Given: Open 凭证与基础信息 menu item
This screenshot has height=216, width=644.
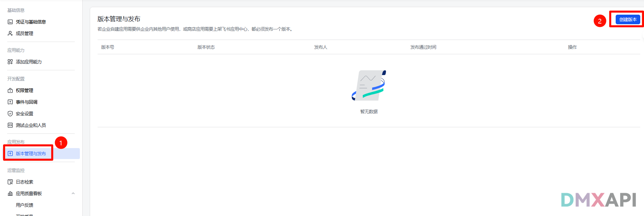Looking at the screenshot, I should tap(31, 22).
